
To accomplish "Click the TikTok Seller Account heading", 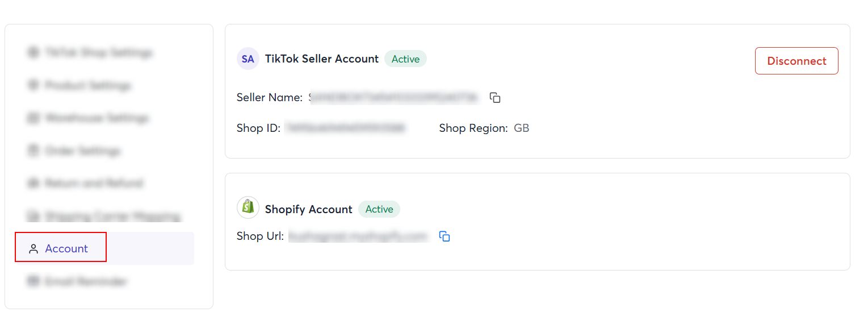I will tap(321, 59).
